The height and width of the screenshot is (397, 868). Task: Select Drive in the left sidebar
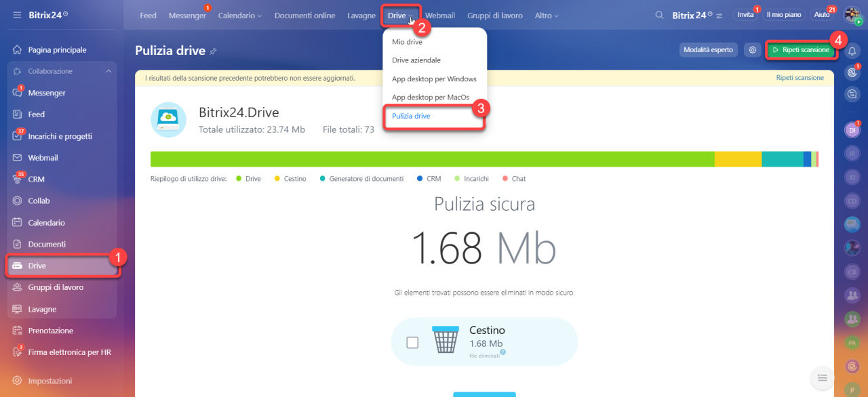[61, 266]
